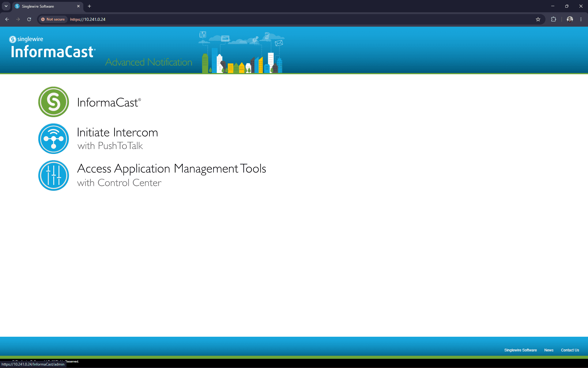The image size is (588, 368).
Task: Click the browser forward arrow
Action: [18, 19]
